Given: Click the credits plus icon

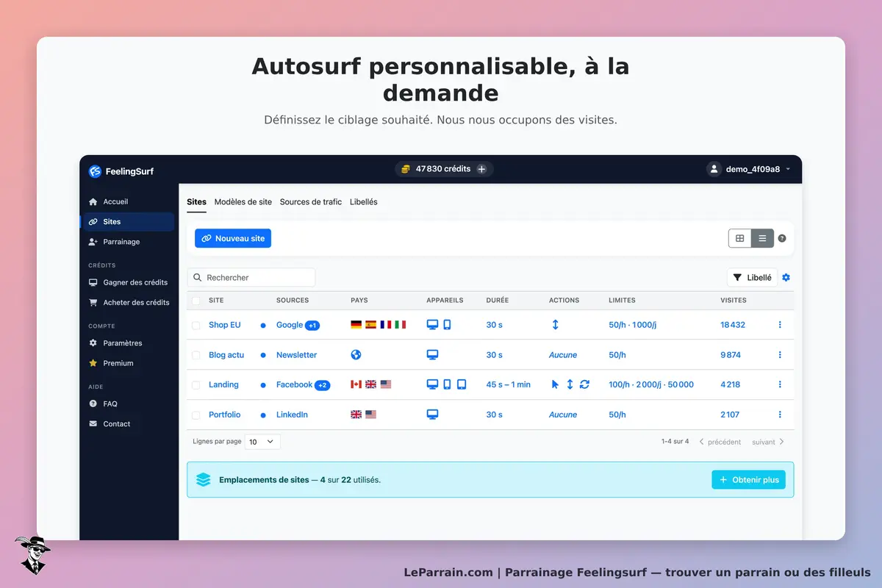Looking at the screenshot, I should (x=481, y=169).
